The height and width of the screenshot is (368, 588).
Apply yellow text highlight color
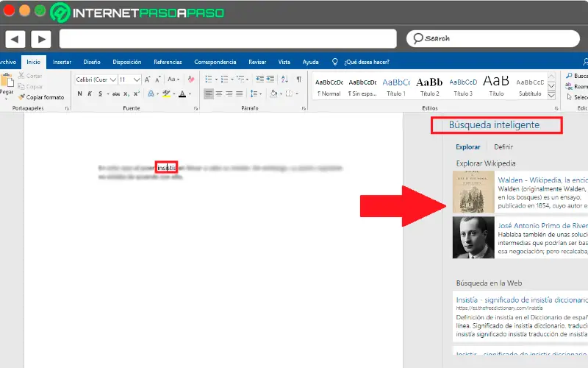pos(167,94)
